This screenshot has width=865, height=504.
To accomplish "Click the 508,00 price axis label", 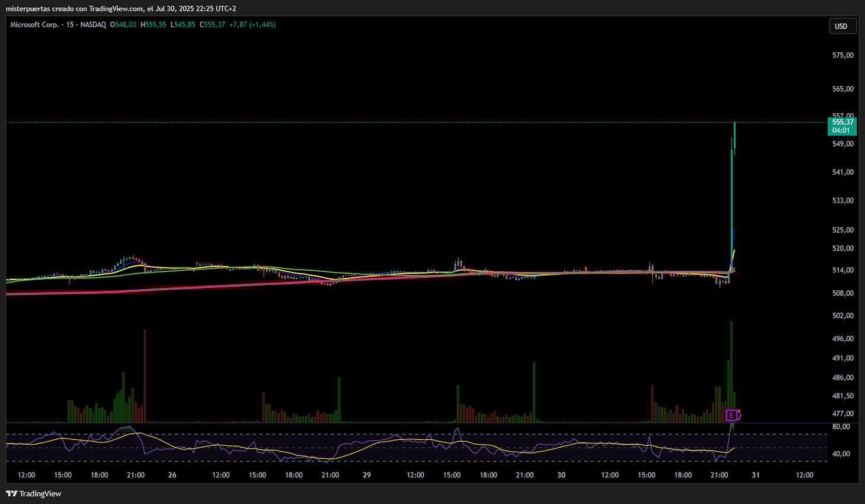I will pos(843,293).
